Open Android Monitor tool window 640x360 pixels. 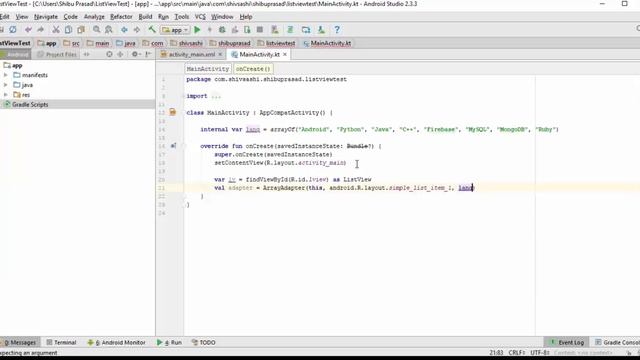(116, 342)
